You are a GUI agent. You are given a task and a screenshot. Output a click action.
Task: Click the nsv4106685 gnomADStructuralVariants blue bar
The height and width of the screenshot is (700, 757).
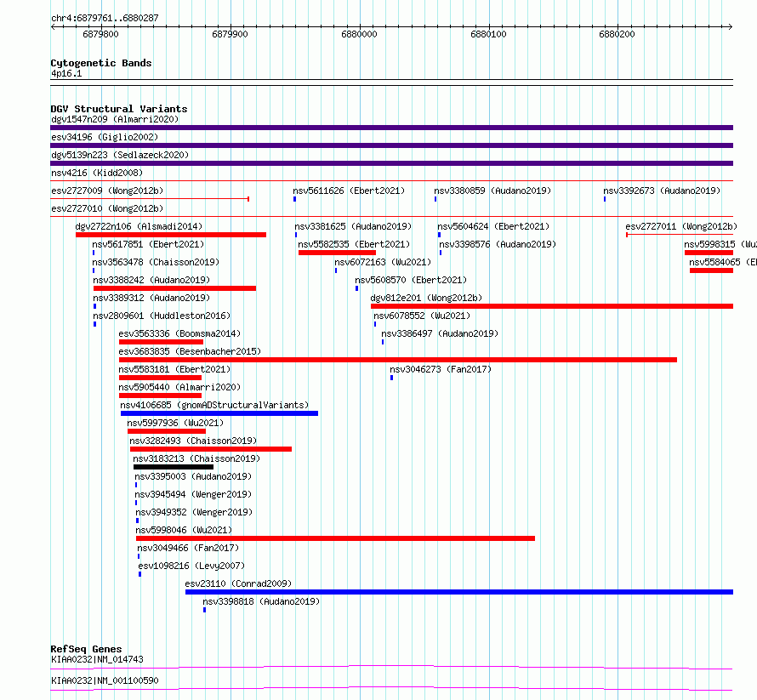coord(219,413)
